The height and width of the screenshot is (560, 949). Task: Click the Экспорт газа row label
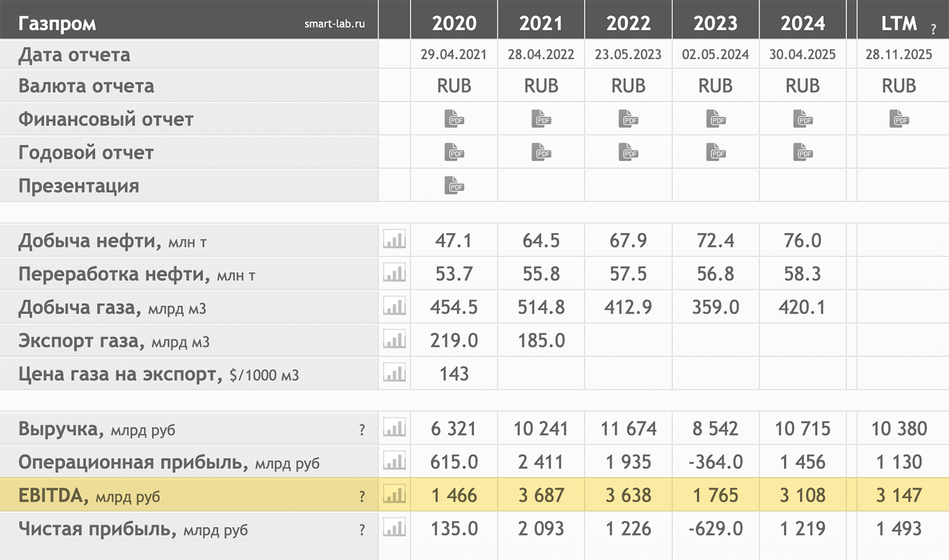114,341
